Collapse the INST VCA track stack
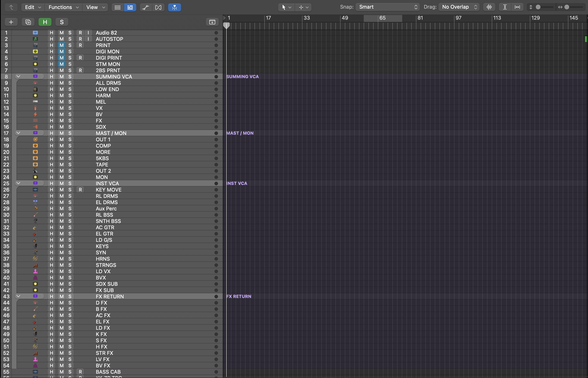 18,183
